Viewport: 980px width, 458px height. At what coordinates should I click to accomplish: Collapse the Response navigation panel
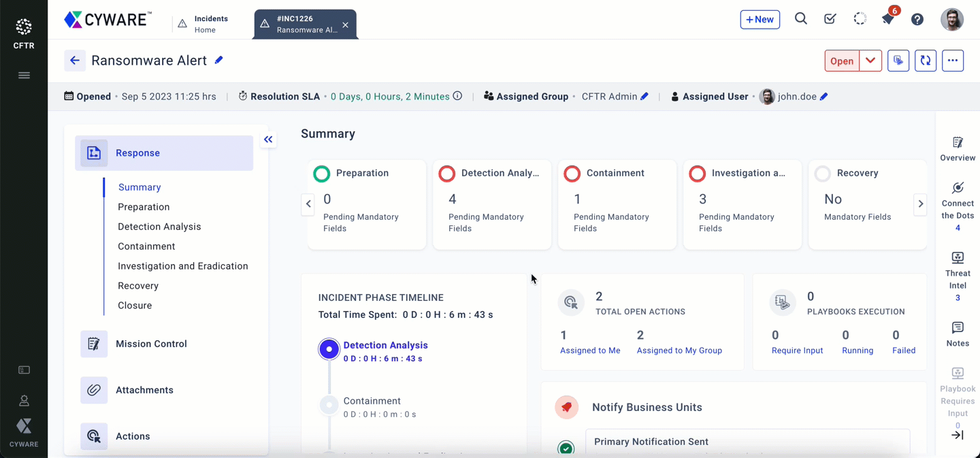click(x=268, y=140)
